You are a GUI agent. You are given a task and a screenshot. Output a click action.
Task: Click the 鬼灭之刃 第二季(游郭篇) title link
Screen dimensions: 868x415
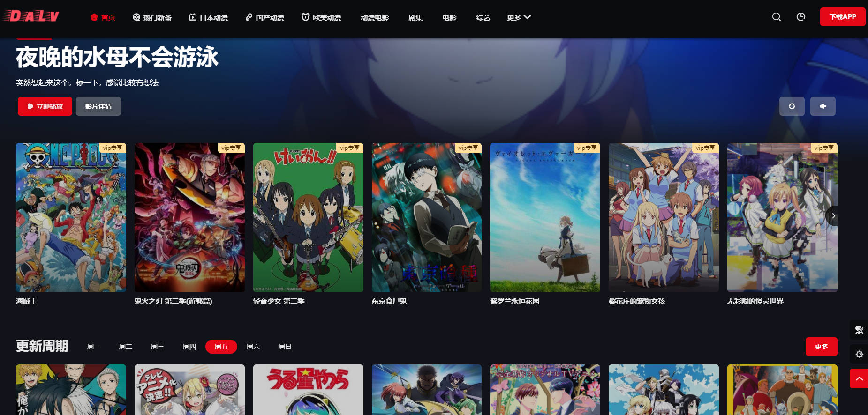click(174, 301)
